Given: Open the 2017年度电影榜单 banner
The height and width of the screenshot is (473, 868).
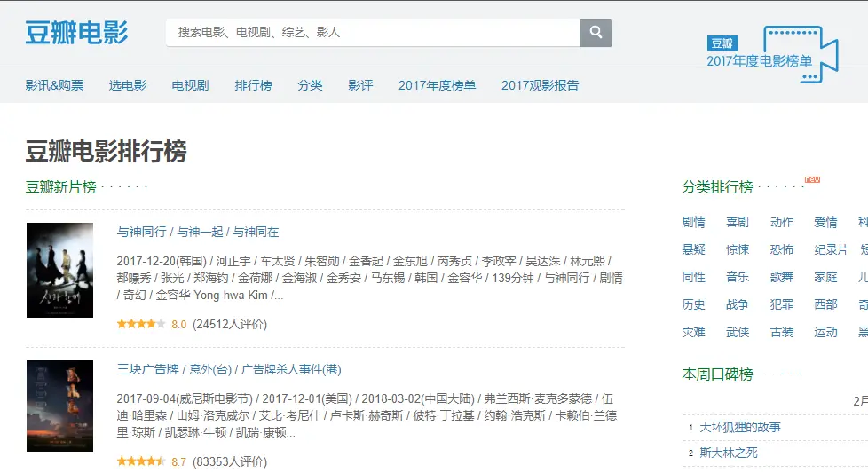Looking at the screenshot, I should click(772, 54).
